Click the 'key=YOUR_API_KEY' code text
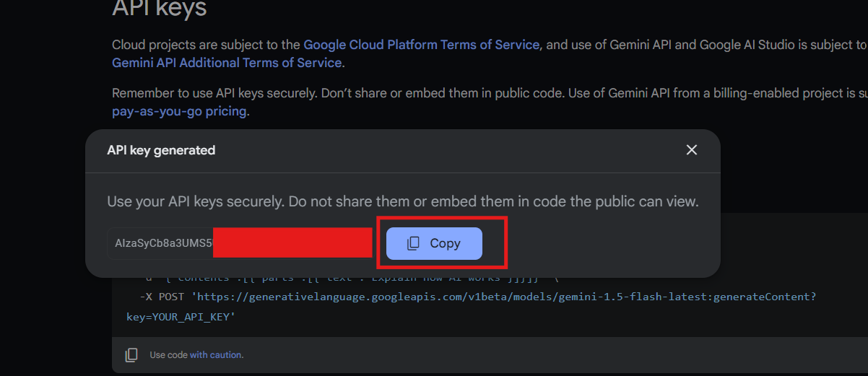The image size is (868, 376). (x=181, y=317)
